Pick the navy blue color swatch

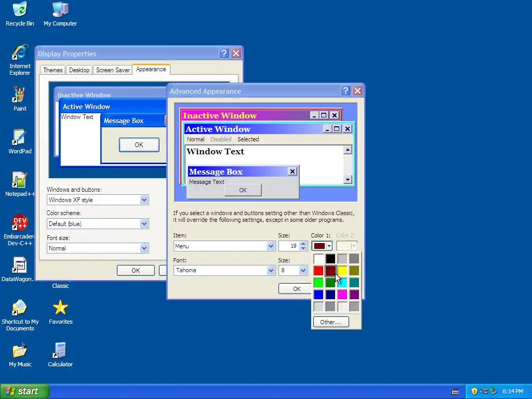tap(330, 295)
